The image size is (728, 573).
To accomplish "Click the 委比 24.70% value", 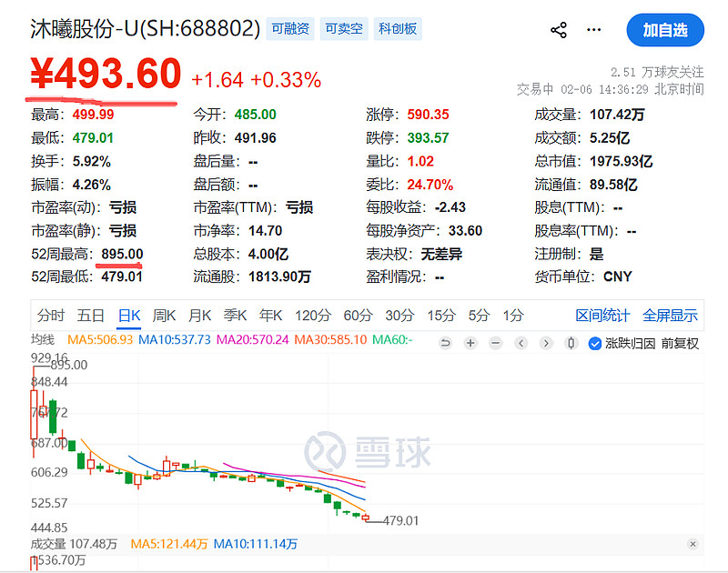I will 430,185.
